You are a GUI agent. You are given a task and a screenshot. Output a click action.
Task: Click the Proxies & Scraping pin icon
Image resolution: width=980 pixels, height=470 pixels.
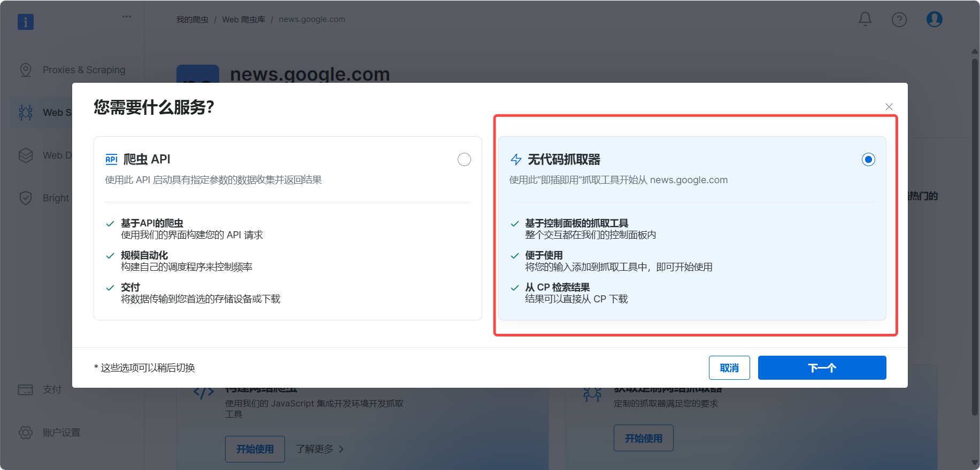26,70
